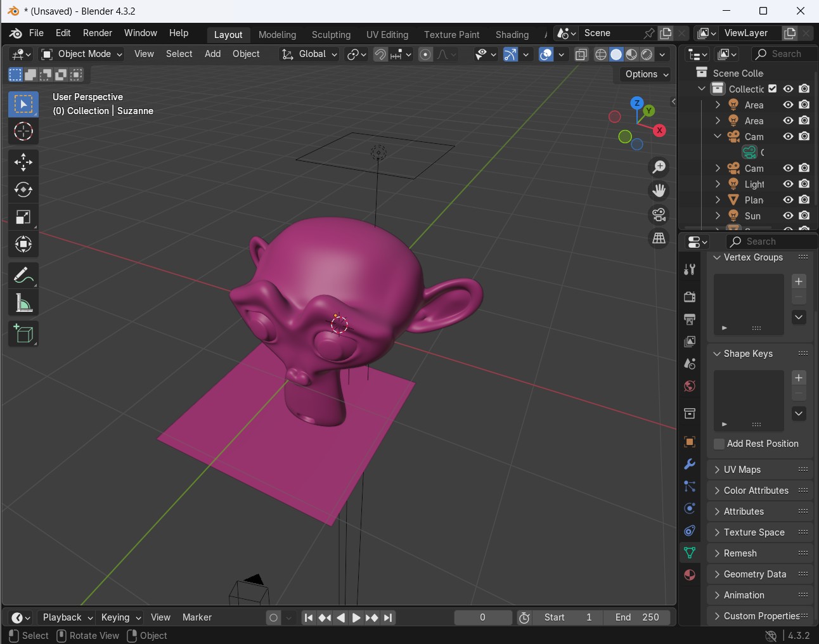Open the Render properties tab

(690, 297)
